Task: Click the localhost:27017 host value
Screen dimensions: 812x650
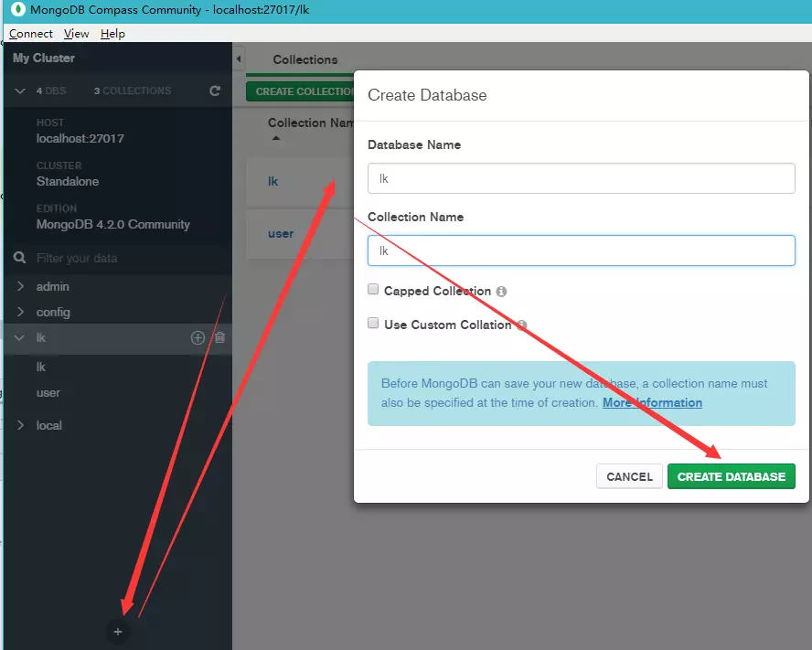Action: coord(80,138)
